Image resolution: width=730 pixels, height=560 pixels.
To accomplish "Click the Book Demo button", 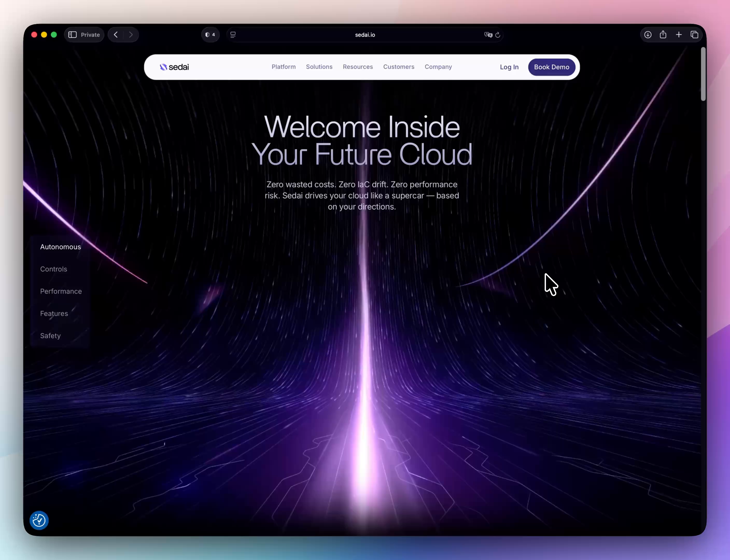I will coord(551,67).
